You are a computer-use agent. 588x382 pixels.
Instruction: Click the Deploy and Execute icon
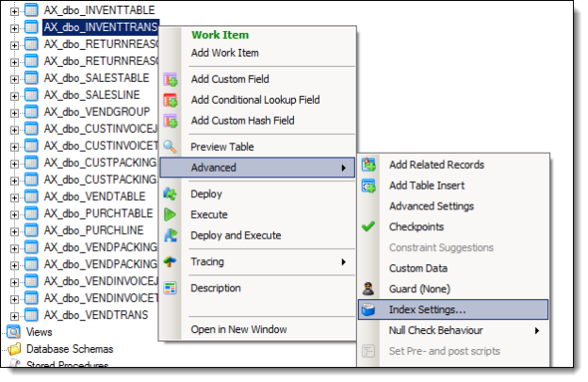tap(171, 235)
